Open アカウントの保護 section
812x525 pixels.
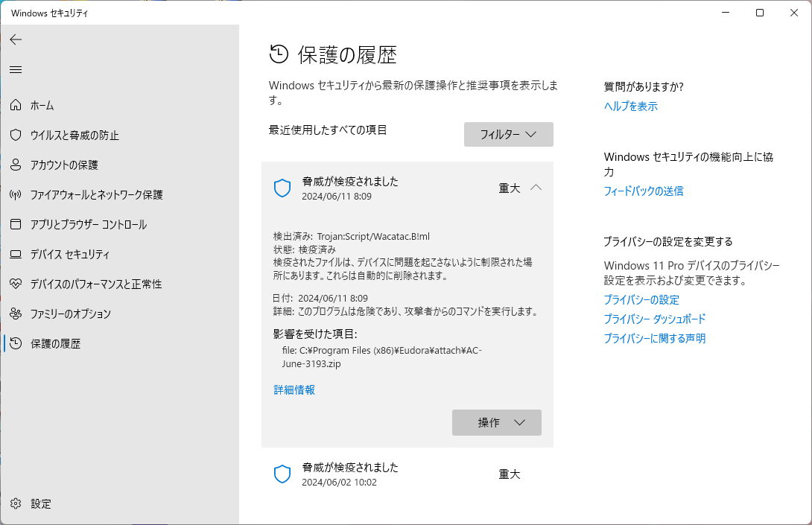[120, 165]
